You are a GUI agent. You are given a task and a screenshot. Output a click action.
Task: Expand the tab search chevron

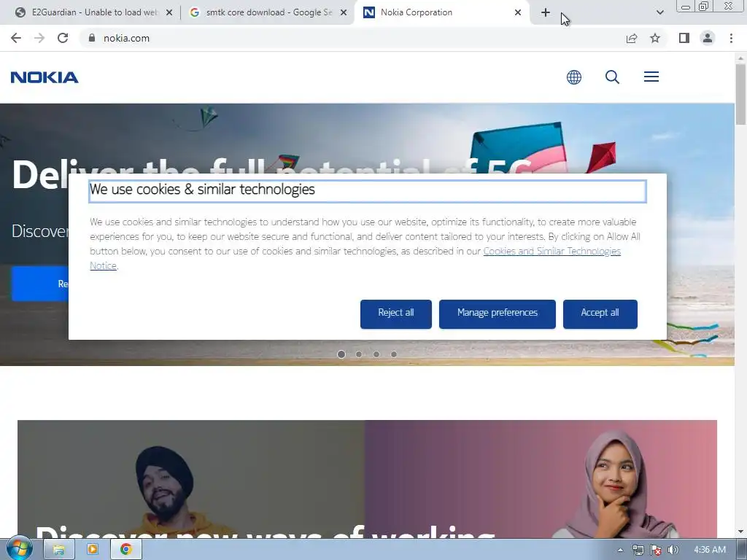[x=659, y=12]
